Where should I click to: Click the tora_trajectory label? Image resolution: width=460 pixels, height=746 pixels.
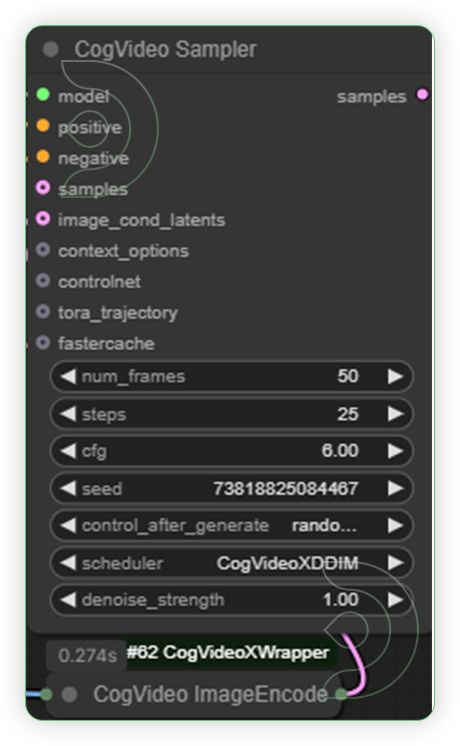click(x=117, y=313)
